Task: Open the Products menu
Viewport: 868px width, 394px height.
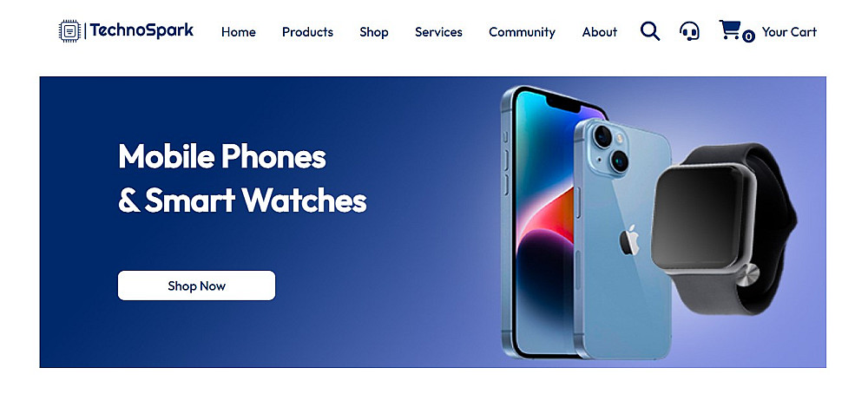Action: tap(308, 32)
